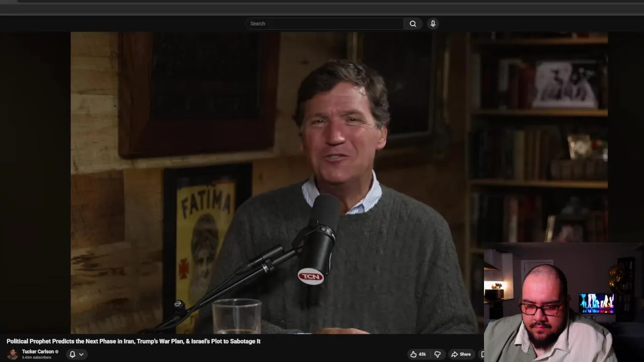Like the video with the thumbs-up 43k button

418,354
